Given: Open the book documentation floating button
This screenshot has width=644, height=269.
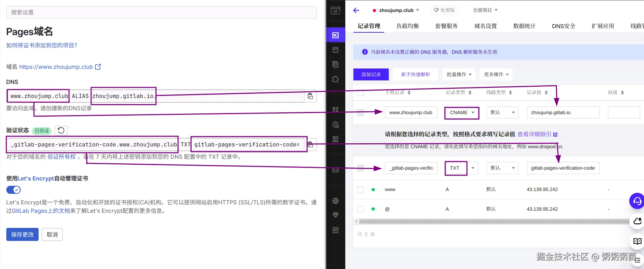Looking at the screenshot, I should [x=637, y=241].
